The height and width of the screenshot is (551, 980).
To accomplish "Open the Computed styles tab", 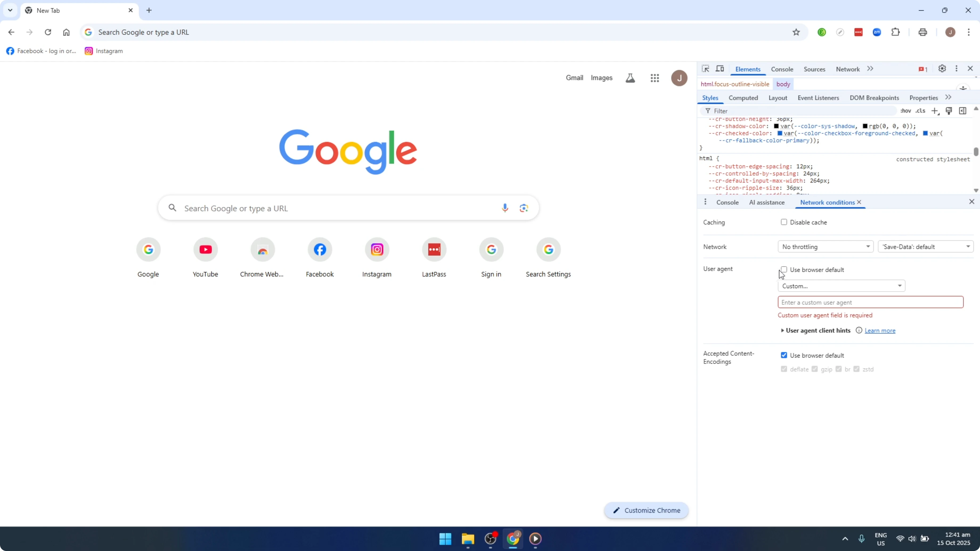I will 743,98.
